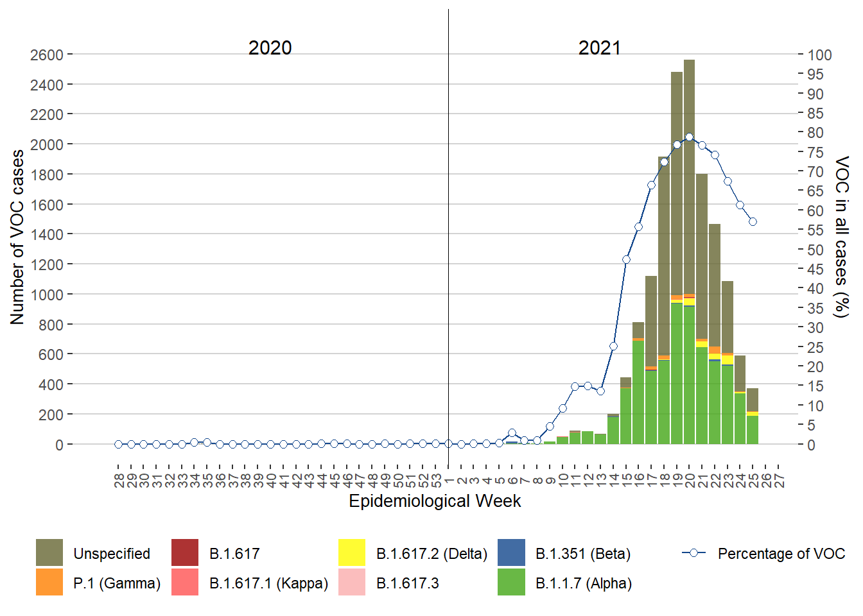Click the 2600 tick label on left axis
The image size is (863, 616).
(x=46, y=55)
